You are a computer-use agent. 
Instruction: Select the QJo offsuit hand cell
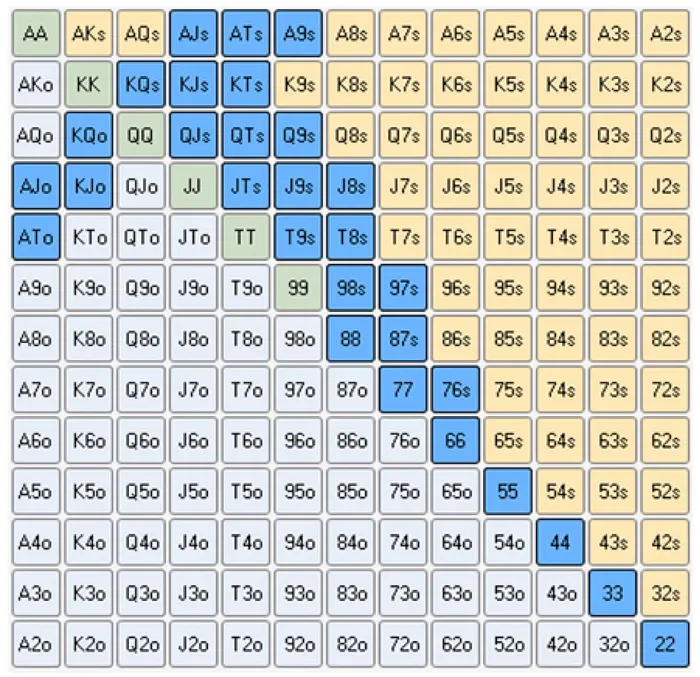tap(141, 186)
